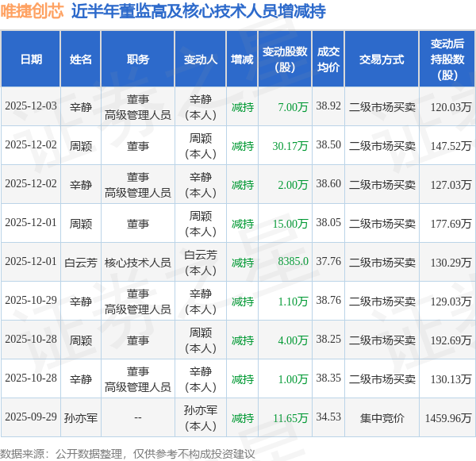The width and height of the screenshot is (476, 461).
Task: Click the 日期 column header
Action: tap(31, 60)
